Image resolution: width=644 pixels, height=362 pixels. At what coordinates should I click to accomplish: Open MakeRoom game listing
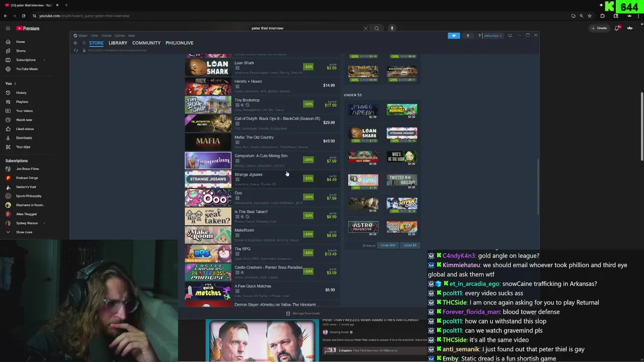262,234
